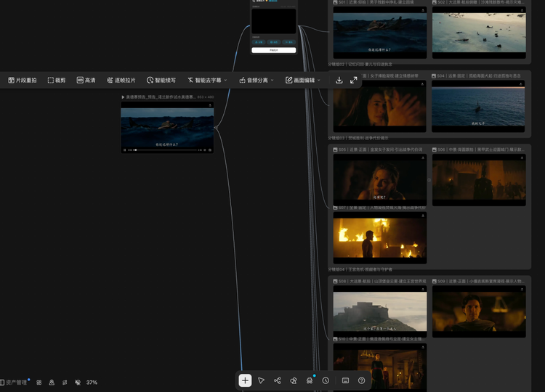Choose the 裁剪 crop tool

(56, 80)
